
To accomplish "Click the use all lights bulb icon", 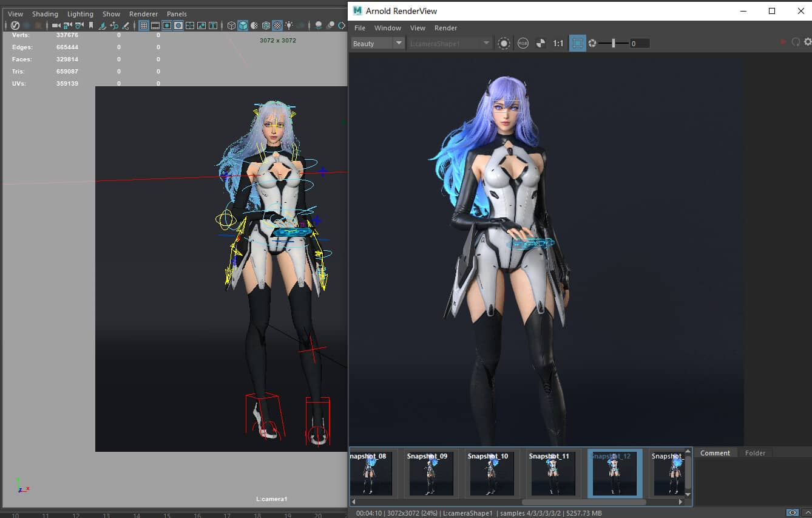I will pyautogui.click(x=289, y=26).
